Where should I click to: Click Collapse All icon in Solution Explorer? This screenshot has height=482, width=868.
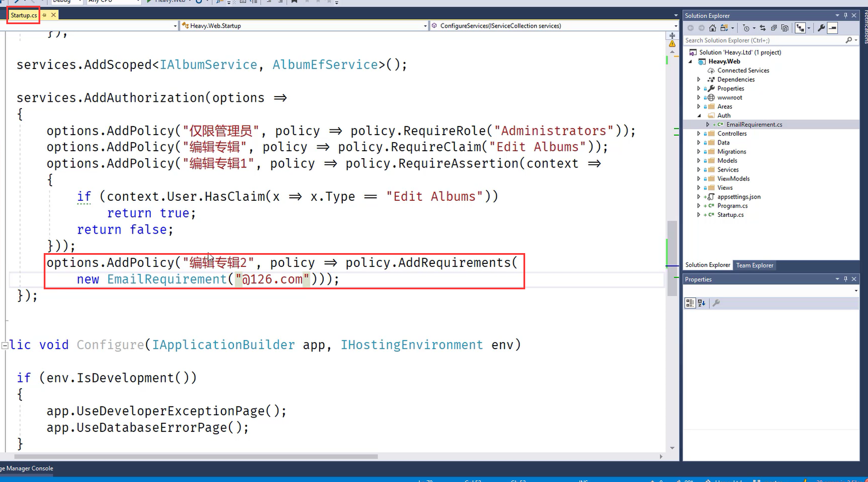(x=774, y=28)
